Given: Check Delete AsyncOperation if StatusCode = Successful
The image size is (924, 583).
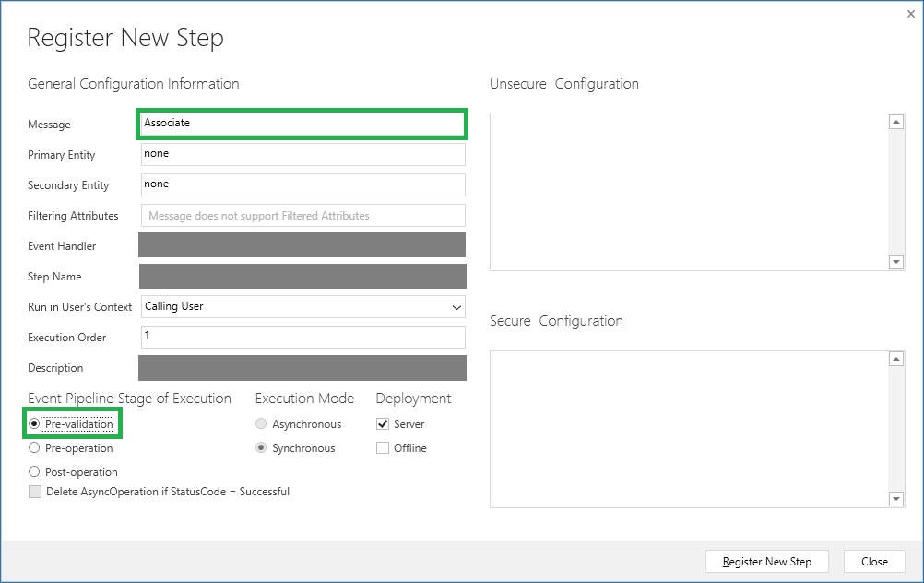Looking at the screenshot, I should [x=35, y=492].
